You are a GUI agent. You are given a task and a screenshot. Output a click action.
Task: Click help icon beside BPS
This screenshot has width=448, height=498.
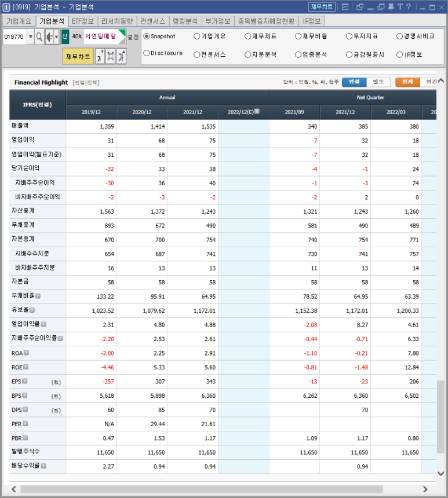tap(25, 395)
